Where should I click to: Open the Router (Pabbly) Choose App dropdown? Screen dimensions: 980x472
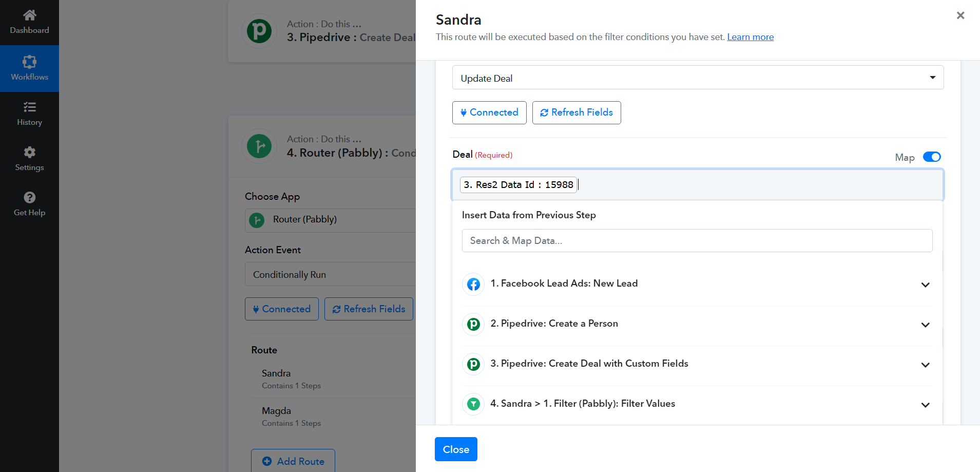(x=331, y=220)
